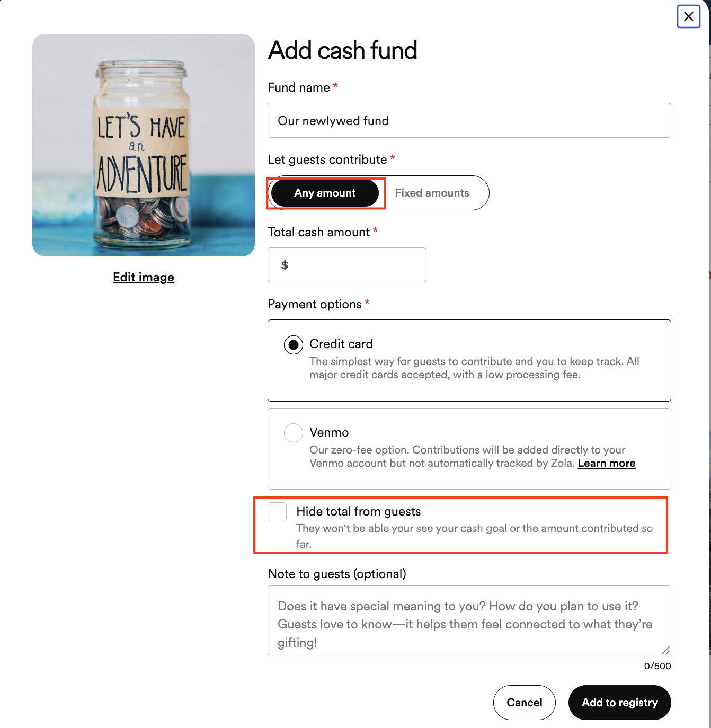The height and width of the screenshot is (728, 711).
Task: Click the Venmo option description card
Action: 469,449
